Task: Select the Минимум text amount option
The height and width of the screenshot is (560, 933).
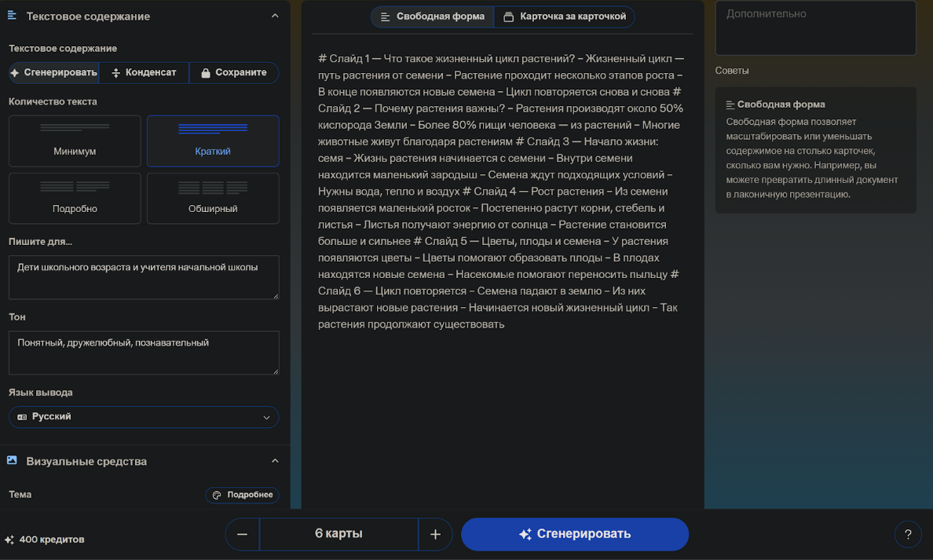Action: point(75,141)
